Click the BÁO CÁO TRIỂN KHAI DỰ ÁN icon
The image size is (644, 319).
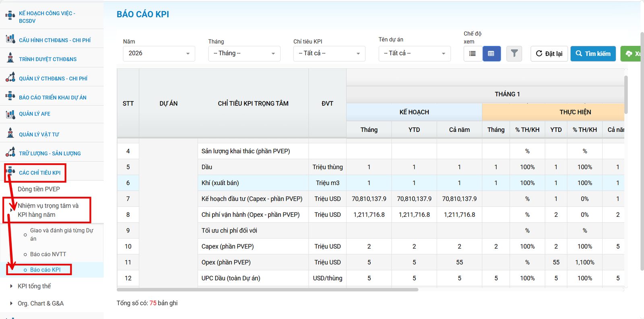click(10, 96)
